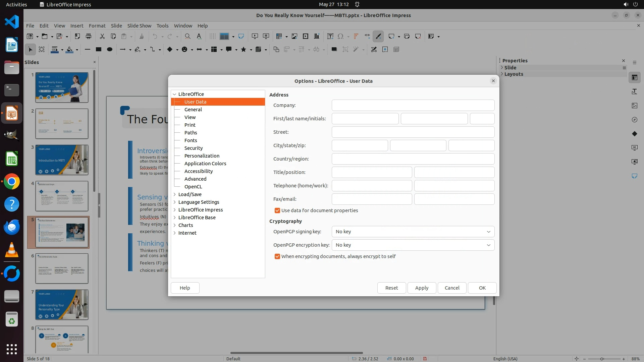
Task: Open sidebar Navigator compass icon
Action: click(634, 120)
